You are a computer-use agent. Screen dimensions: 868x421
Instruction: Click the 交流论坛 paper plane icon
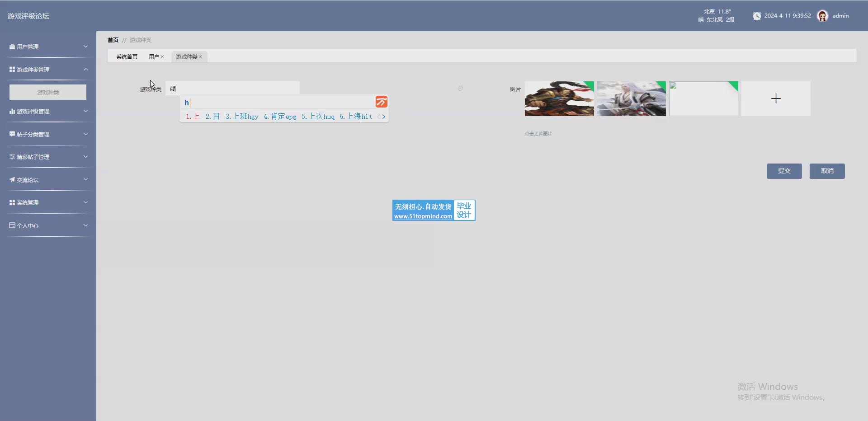point(12,180)
